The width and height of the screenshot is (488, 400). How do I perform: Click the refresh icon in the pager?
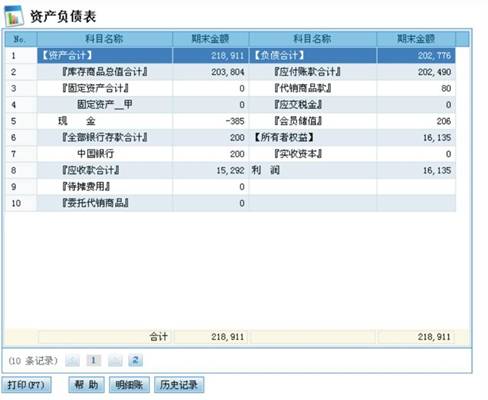135,360
